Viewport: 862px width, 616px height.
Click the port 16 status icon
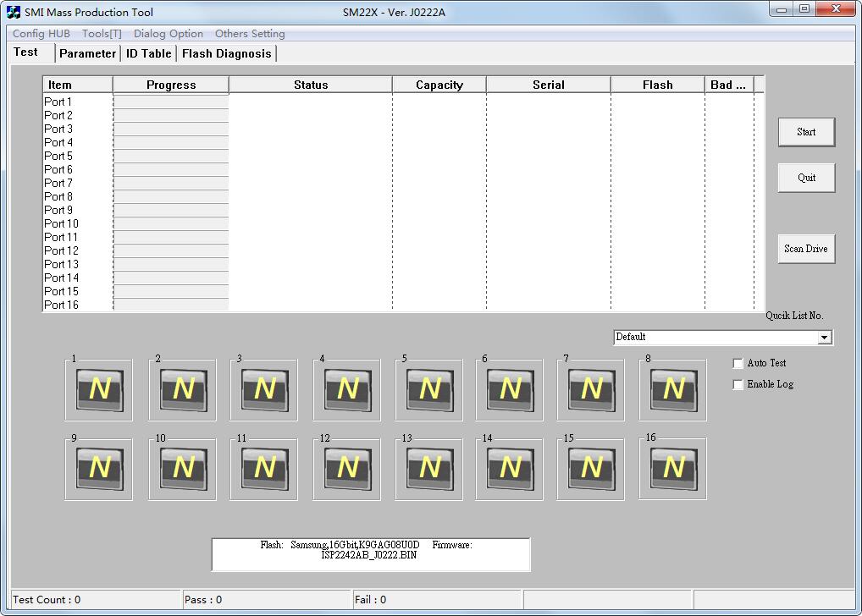[x=673, y=468]
